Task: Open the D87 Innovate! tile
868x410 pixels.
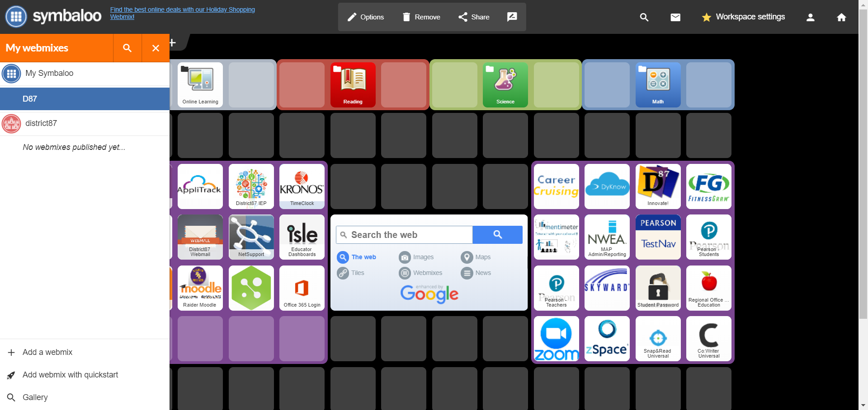Action: click(658, 186)
